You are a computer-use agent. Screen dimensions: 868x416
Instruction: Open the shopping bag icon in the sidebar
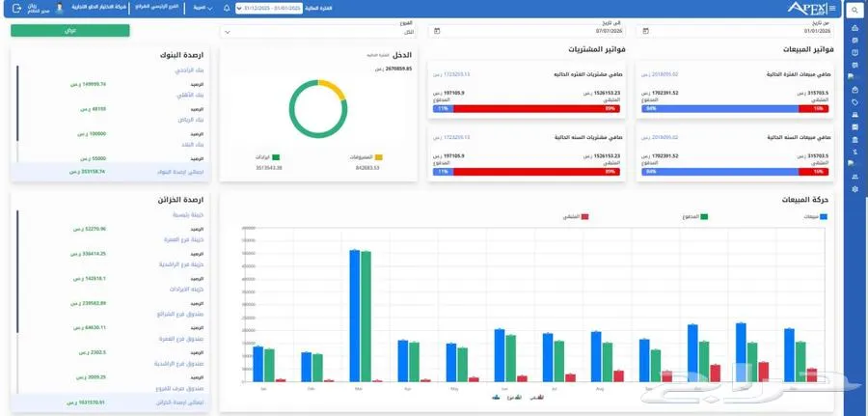point(854,90)
